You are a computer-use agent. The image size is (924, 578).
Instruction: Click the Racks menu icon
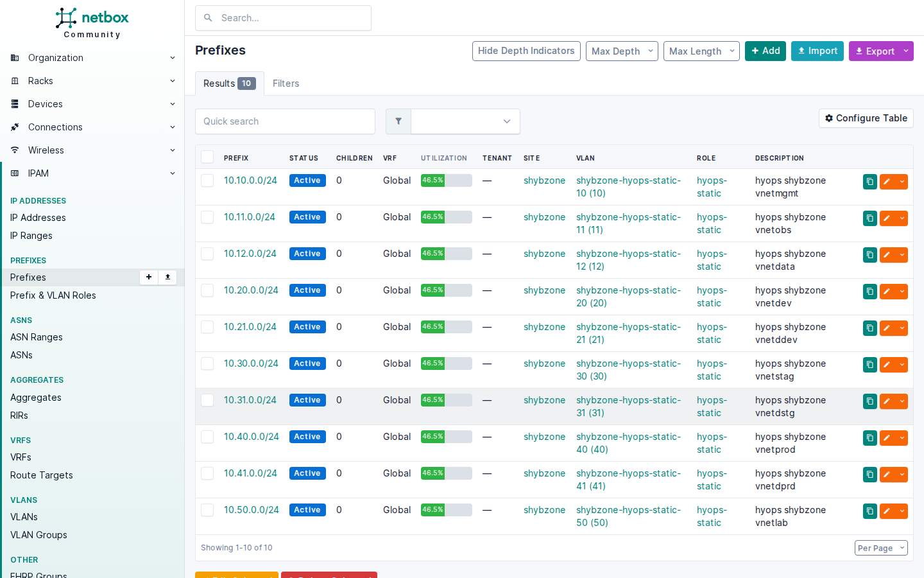tap(15, 81)
